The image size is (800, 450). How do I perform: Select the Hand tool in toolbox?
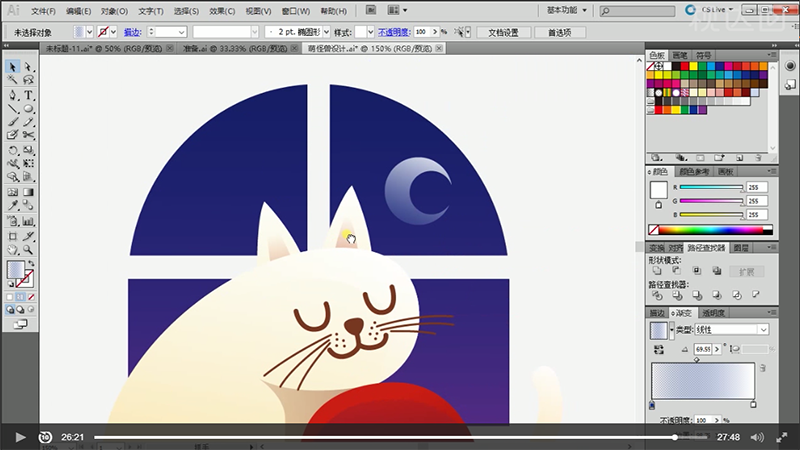click(x=13, y=249)
